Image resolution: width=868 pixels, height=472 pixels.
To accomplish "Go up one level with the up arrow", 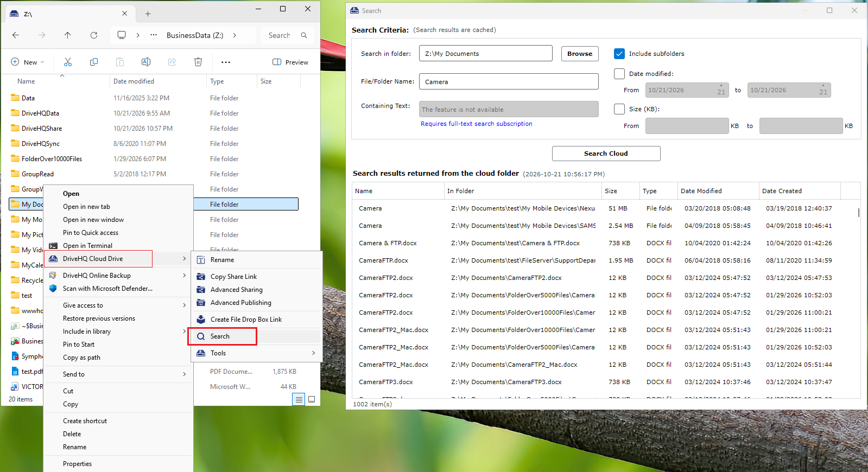I will [x=68, y=35].
